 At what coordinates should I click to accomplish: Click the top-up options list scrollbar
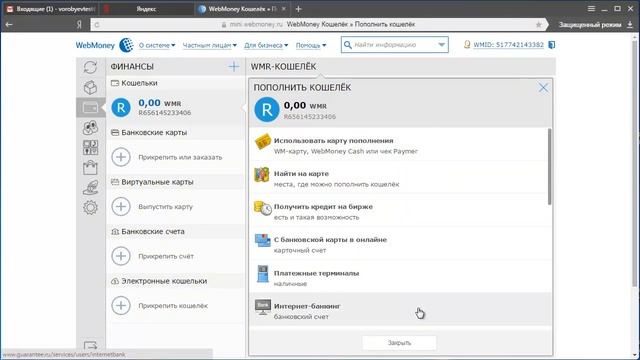coord(549,167)
